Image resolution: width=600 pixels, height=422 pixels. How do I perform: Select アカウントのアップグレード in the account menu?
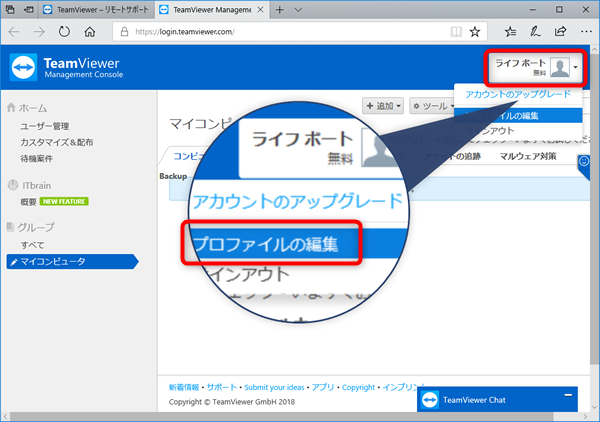point(518,95)
